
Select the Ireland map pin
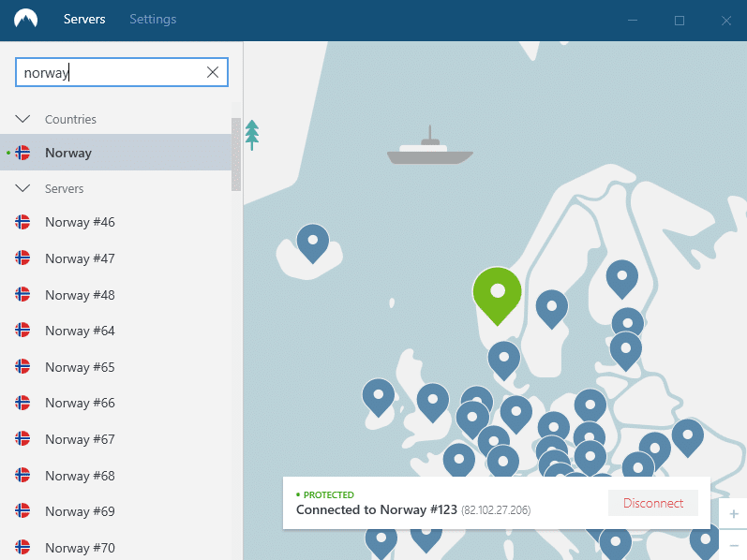coord(379,398)
